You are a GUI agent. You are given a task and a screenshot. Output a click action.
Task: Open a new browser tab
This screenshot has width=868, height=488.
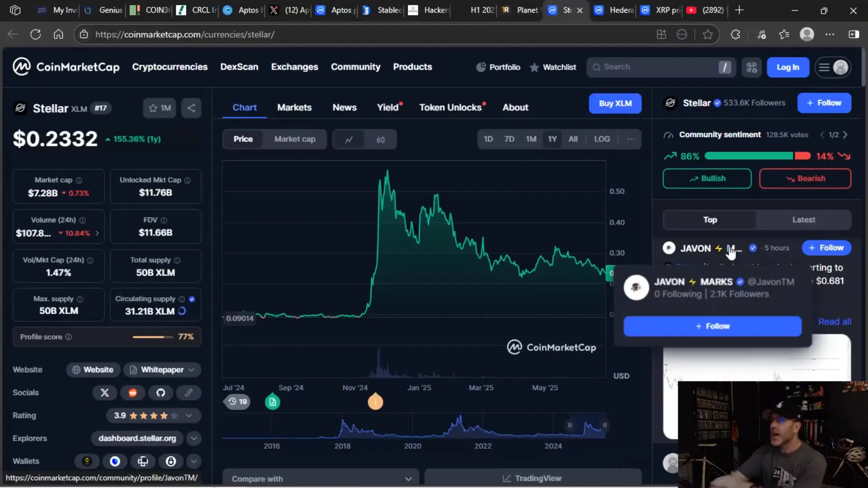739,10
